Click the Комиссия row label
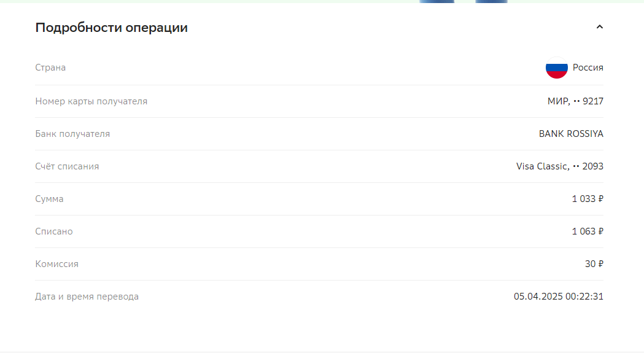 [56, 263]
